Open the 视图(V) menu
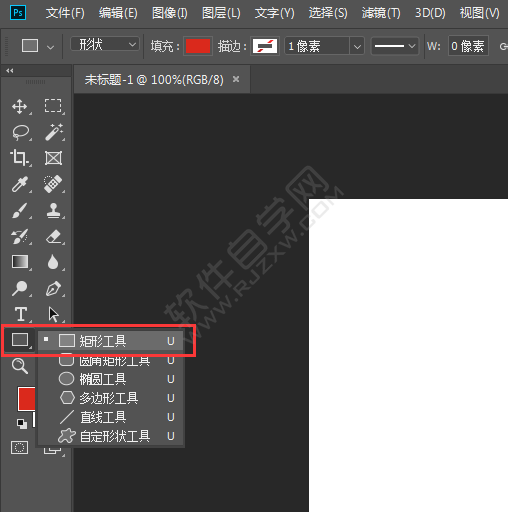 [x=479, y=13]
